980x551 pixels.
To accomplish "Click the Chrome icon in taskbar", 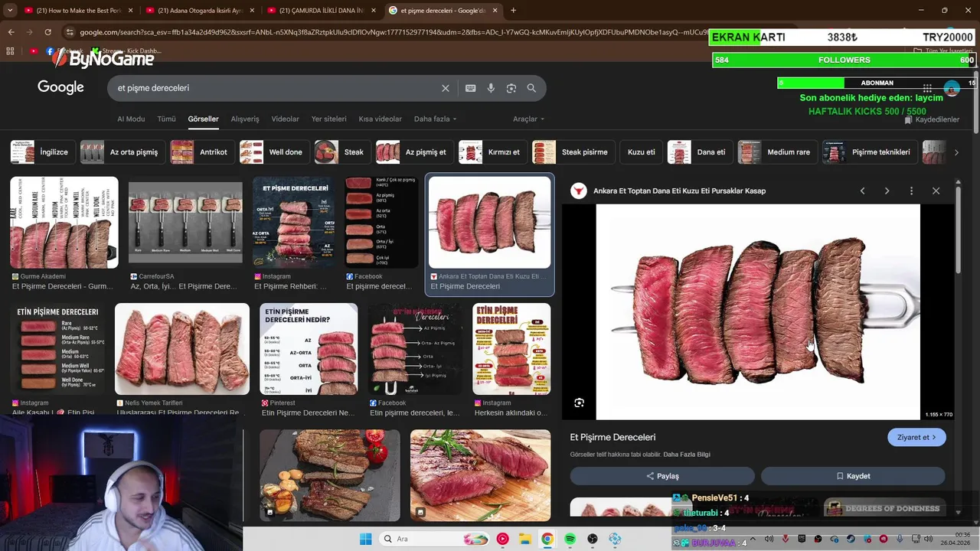I will point(547,539).
